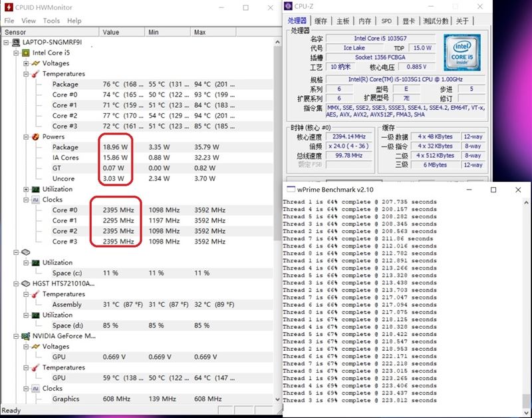Screen dimensions: 532x418
Task: Click the CPU Temperatures thermometer icon
Action: (36, 74)
